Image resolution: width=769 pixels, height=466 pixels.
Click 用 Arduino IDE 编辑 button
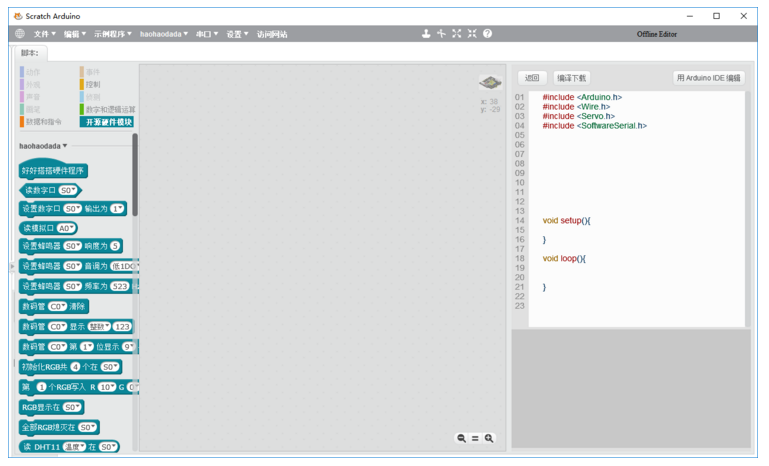[x=709, y=78]
